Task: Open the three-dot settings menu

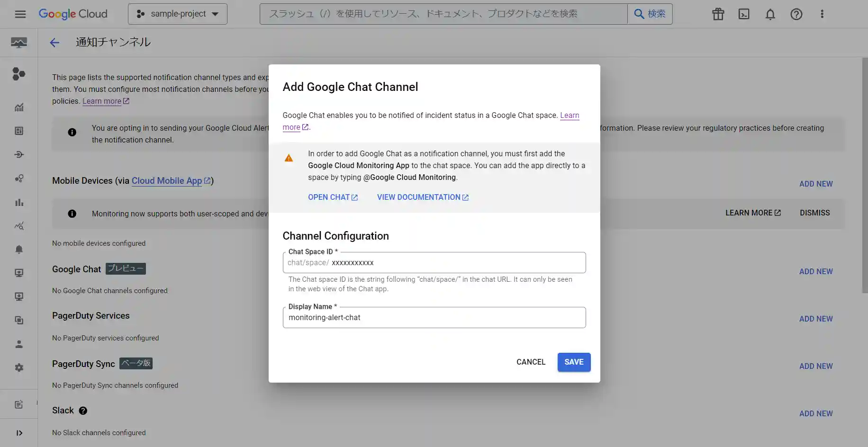Action: (x=822, y=14)
